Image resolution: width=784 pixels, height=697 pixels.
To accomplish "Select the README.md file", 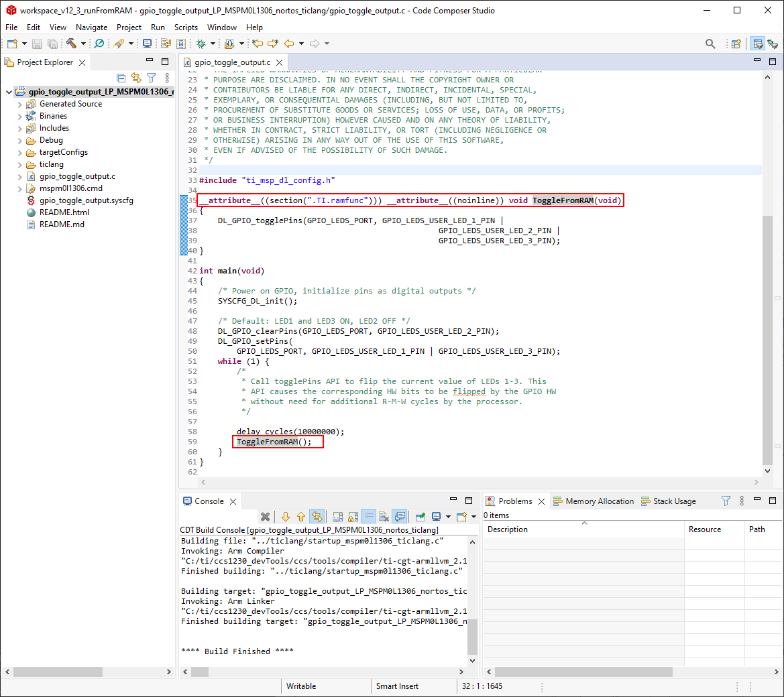I will click(x=62, y=225).
